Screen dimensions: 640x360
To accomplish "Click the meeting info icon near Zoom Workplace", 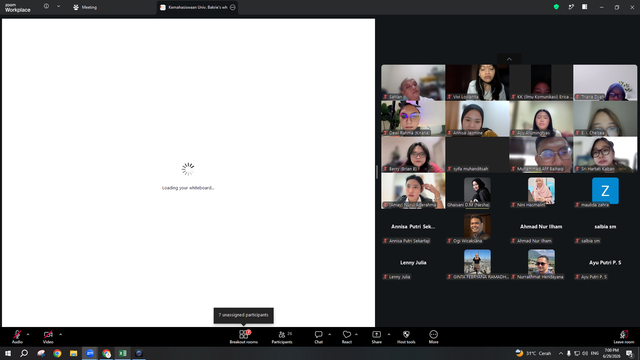I will point(46,7).
